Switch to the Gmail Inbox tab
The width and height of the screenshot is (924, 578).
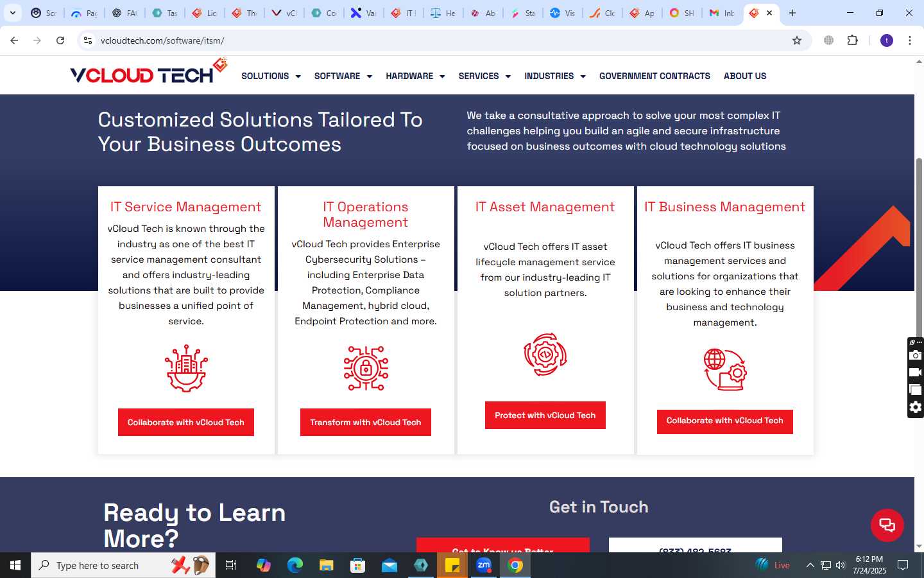click(722, 13)
